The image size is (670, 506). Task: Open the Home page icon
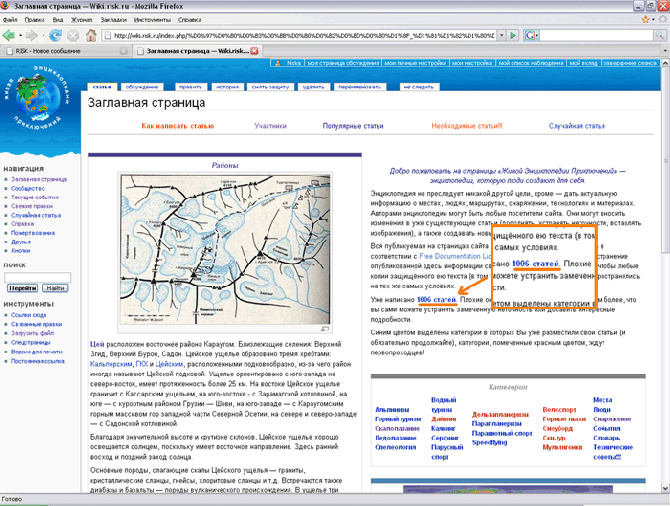pyautogui.click(x=91, y=35)
